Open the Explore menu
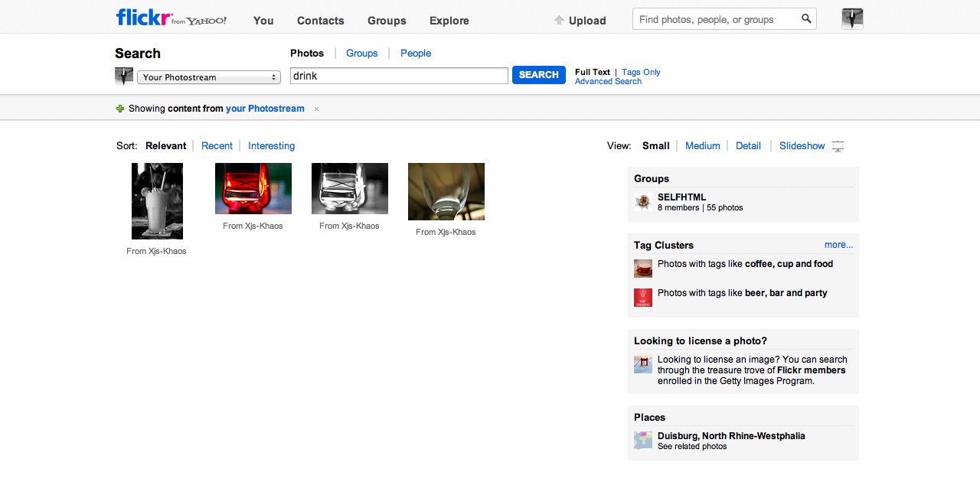Viewport: 980px width, 495px height. (449, 21)
